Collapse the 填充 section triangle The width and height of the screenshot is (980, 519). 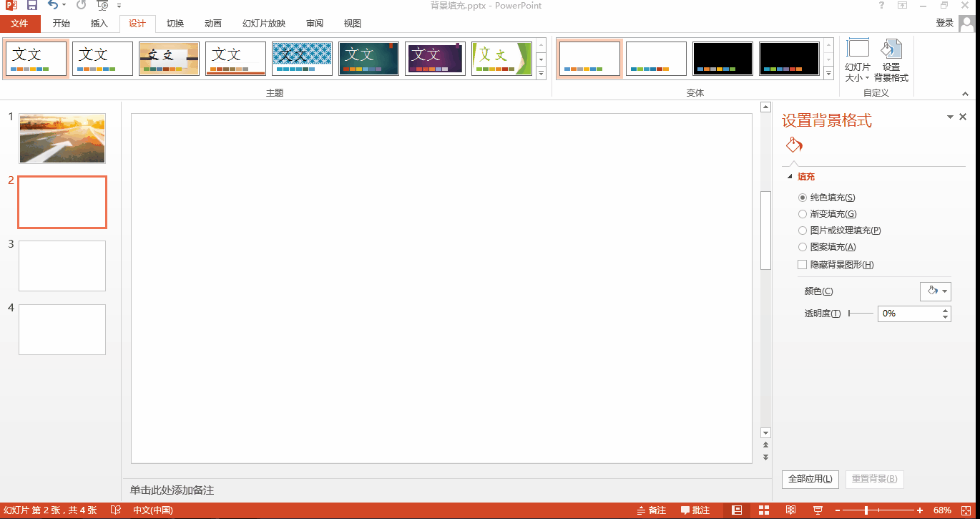pos(790,177)
